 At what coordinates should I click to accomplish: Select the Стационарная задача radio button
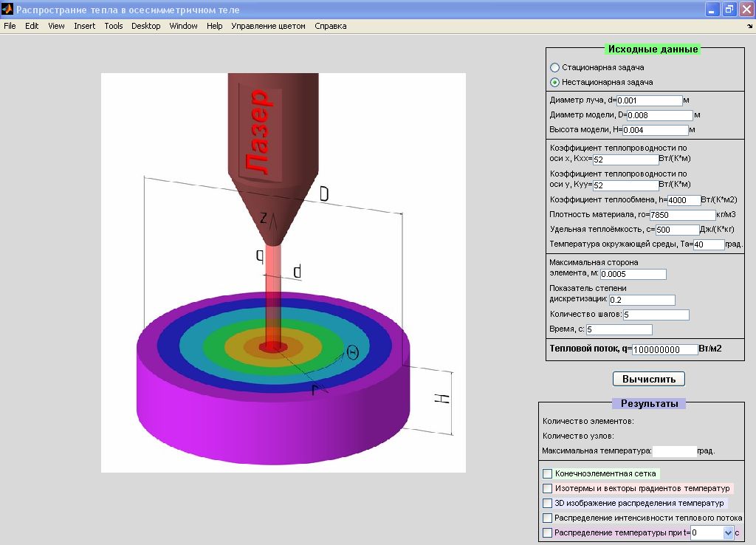(555, 68)
